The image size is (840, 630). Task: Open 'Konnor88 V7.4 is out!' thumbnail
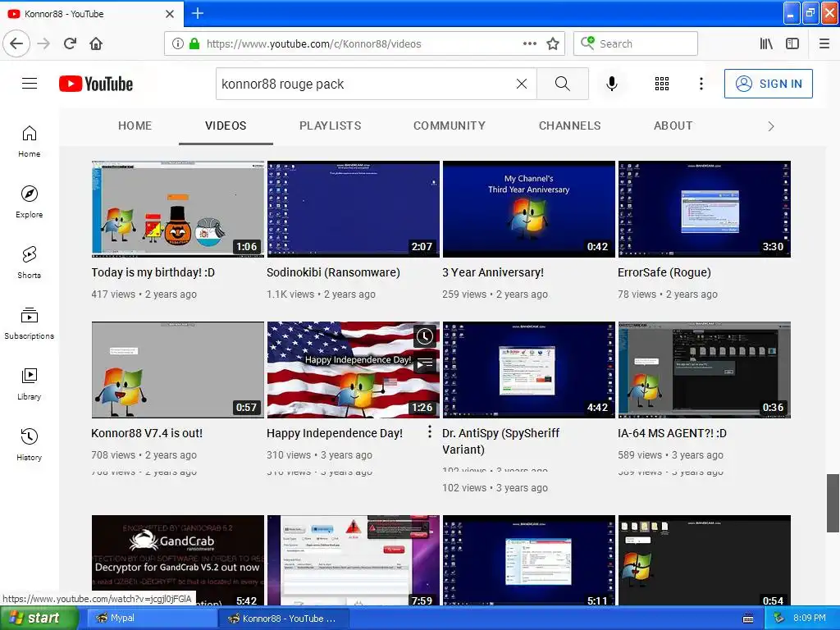(178, 370)
